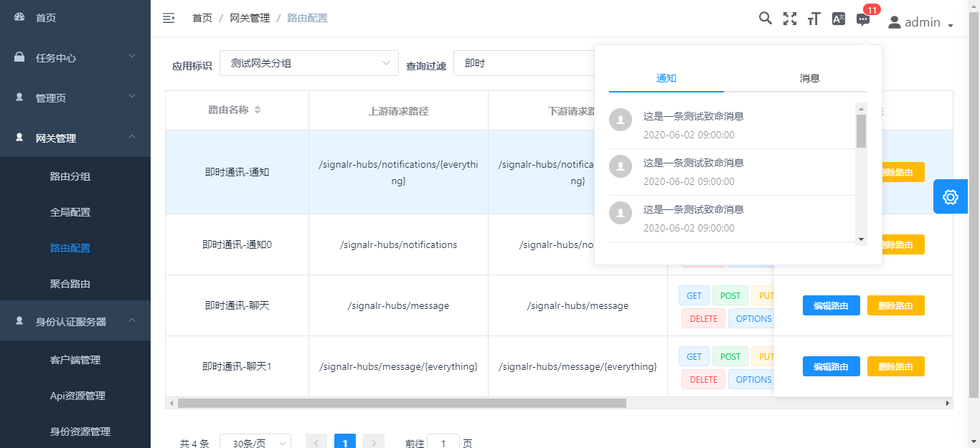980x448 pixels.
Task: Click the sidebar collapse hamburger icon
Action: pyautogui.click(x=169, y=18)
